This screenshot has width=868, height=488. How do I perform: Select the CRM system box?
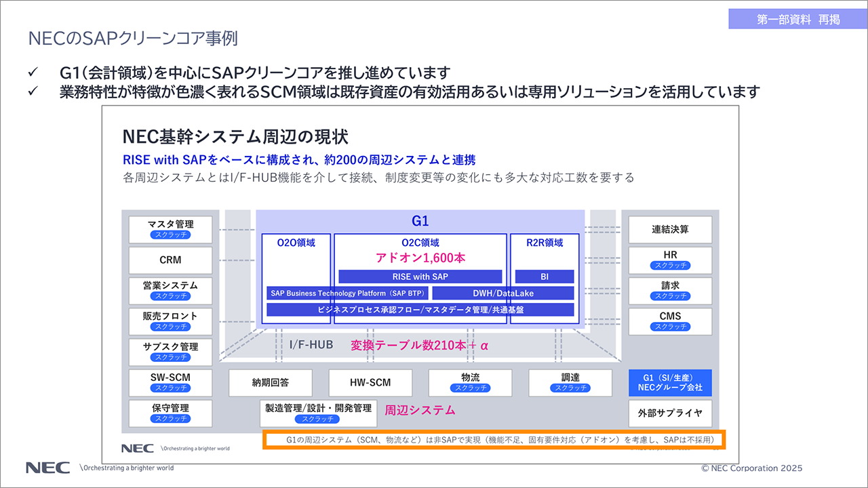pyautogui.click(x=170, y=260)
